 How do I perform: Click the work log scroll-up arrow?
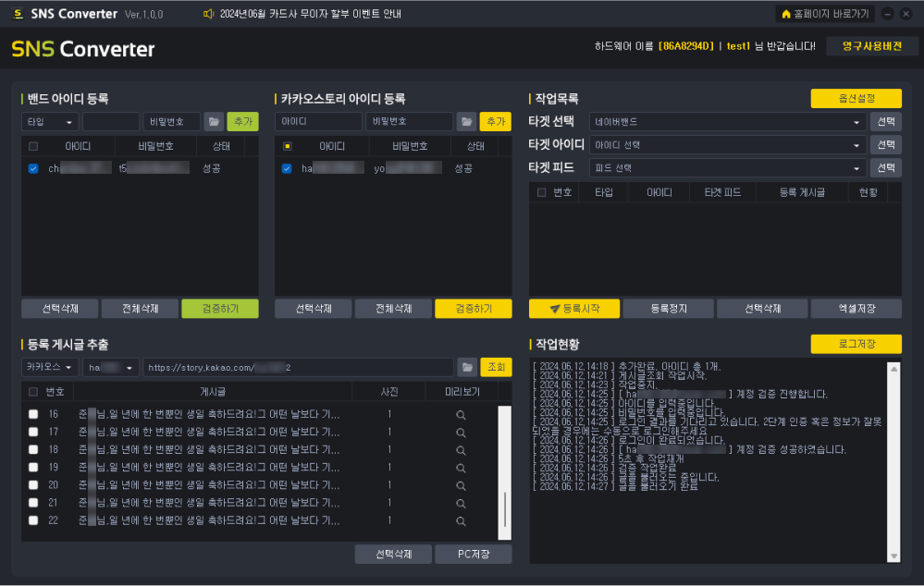pyautogui.click(x=893, y=369)
